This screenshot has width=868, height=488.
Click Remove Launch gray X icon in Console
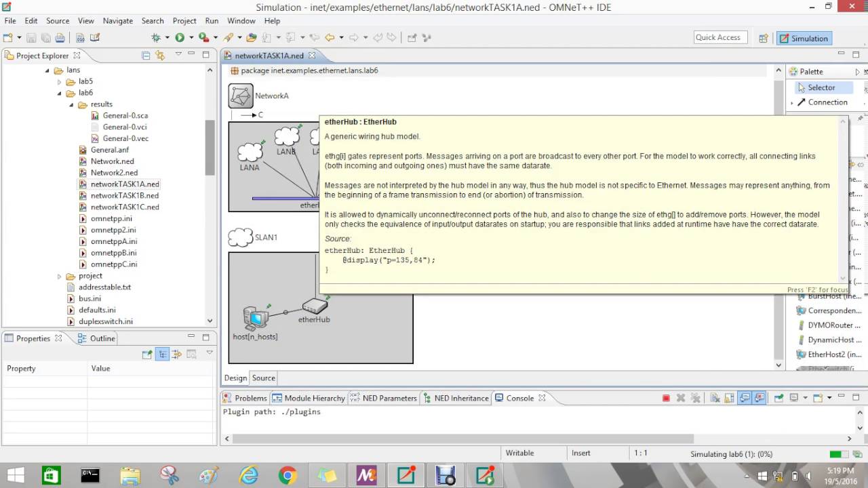point(681,398)
